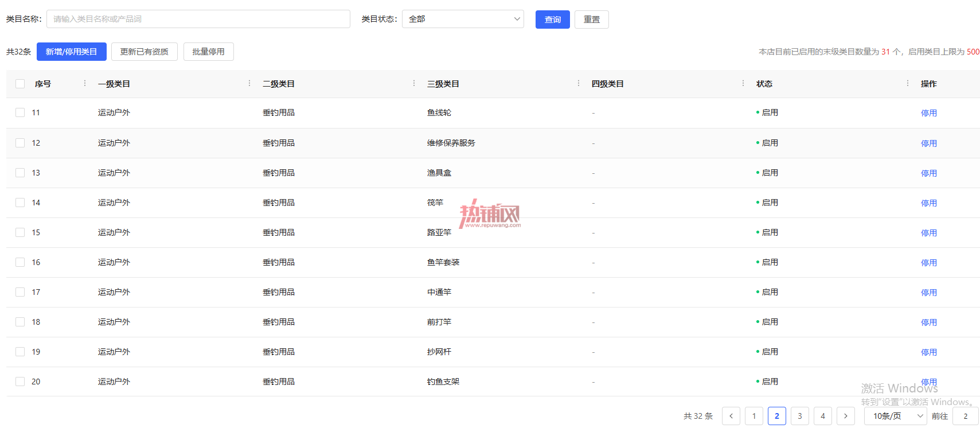Viewport: 980px width, 428px height.
Task: Select the 渔具盒 category cell
Action: pos(439,173)
